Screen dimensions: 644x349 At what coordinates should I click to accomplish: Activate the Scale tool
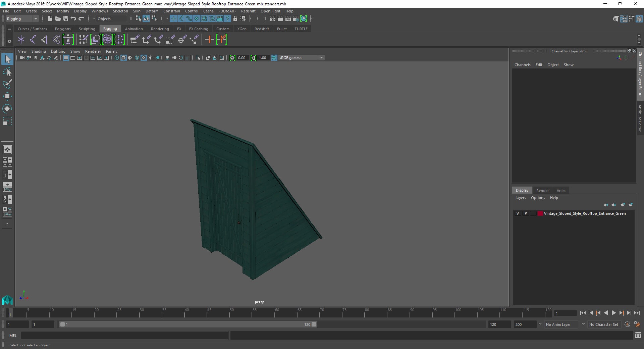[x=7, y=121]
